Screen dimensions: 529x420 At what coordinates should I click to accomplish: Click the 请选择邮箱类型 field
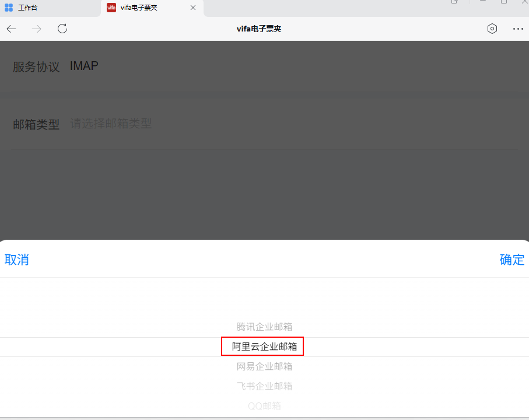pyautogui.click(x=111, y=124)
